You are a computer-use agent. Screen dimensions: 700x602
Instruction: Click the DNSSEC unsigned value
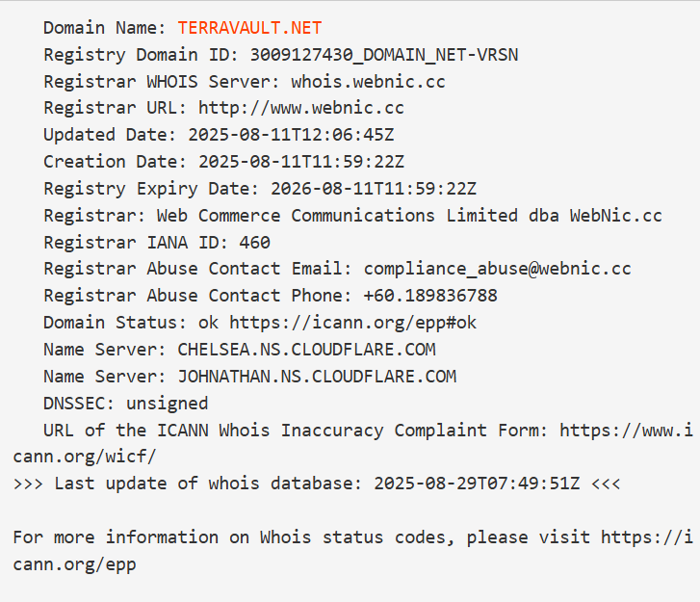pyautogui.click(x=166, y=403)
